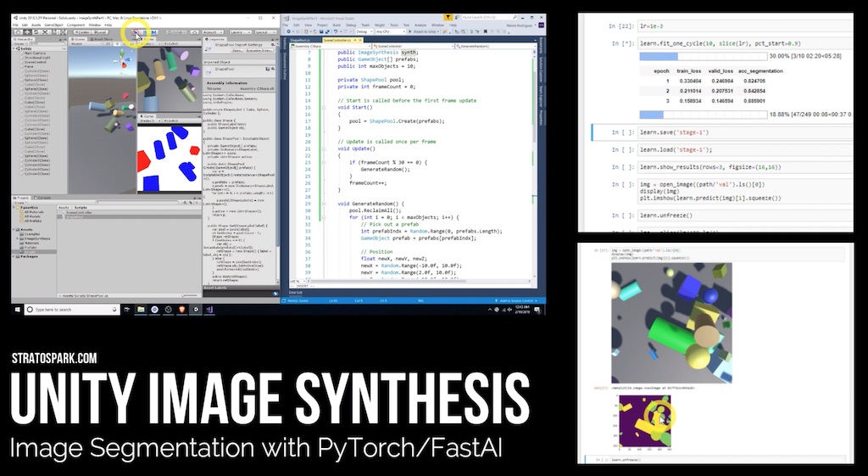
Task: Open the Debug configuration dropdown
Action: tap(364, 31)
